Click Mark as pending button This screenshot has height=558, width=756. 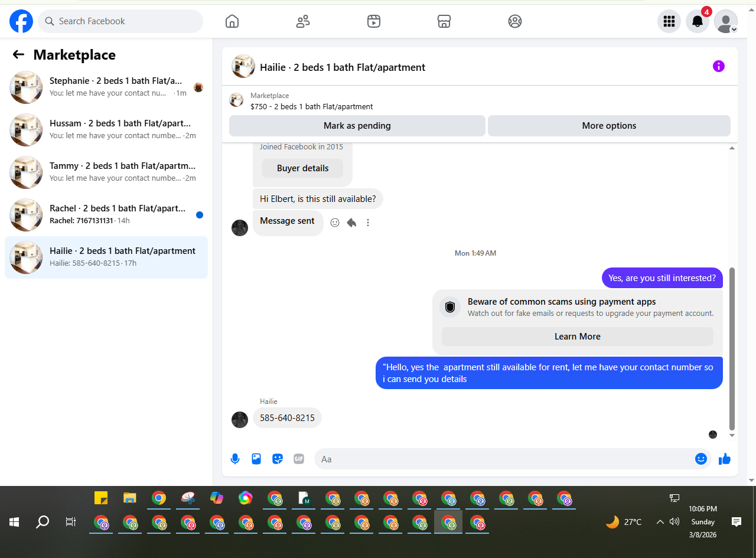click(x=357, y=126)
